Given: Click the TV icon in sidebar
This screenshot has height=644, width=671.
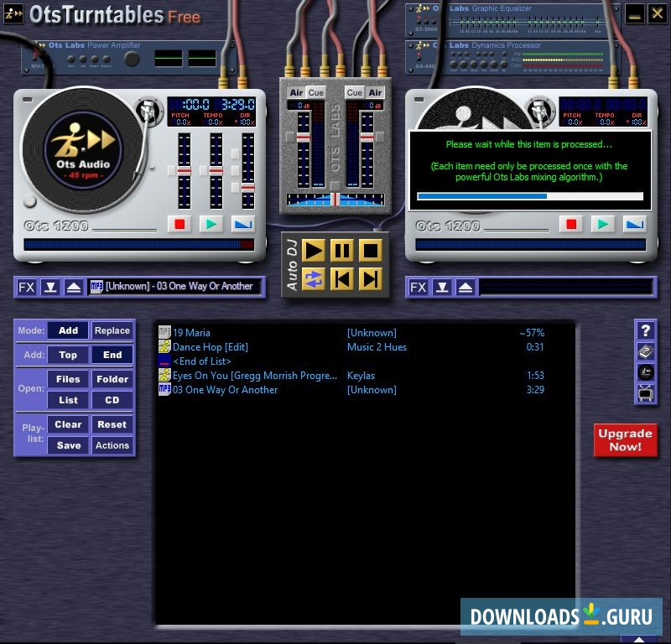Looking at the screenshot, I should coord(645,393).
